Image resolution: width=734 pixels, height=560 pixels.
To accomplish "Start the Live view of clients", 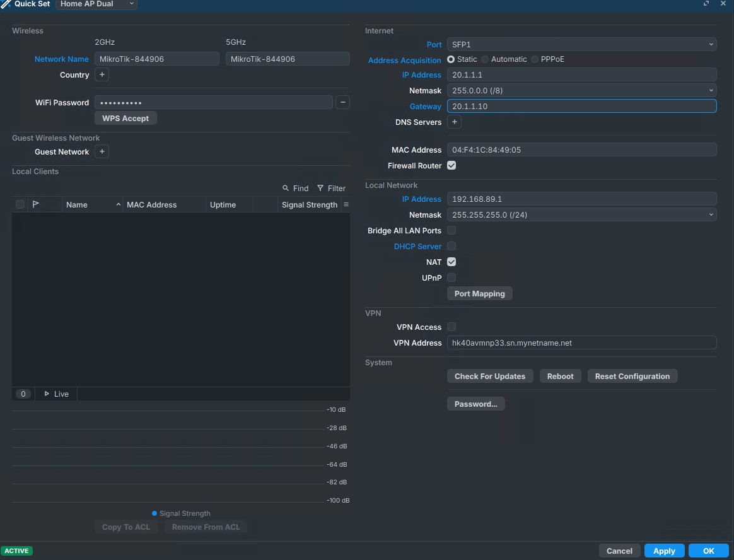I will point(56,394).
